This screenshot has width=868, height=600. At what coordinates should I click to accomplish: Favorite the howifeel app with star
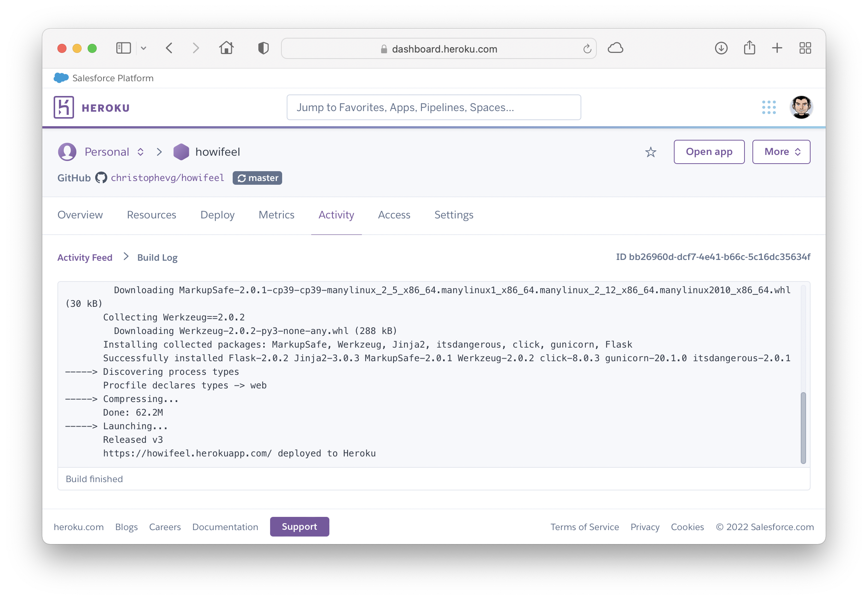(650, 152)
